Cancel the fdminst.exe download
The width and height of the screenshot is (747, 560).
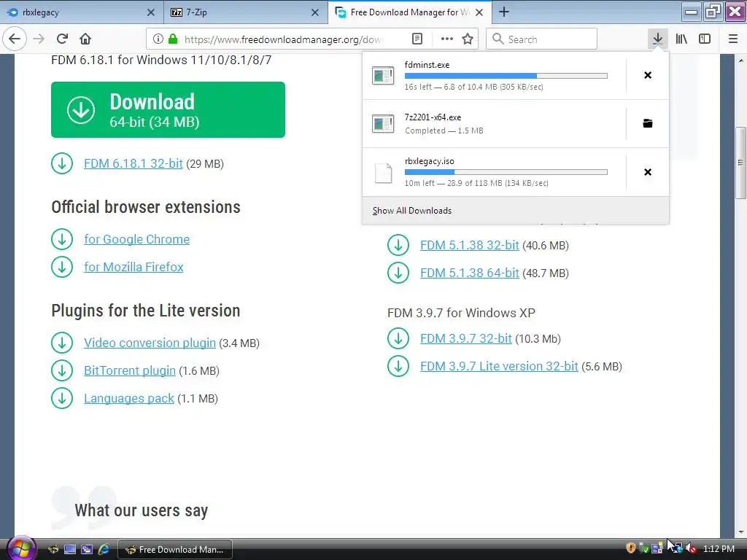pos(648,75)
